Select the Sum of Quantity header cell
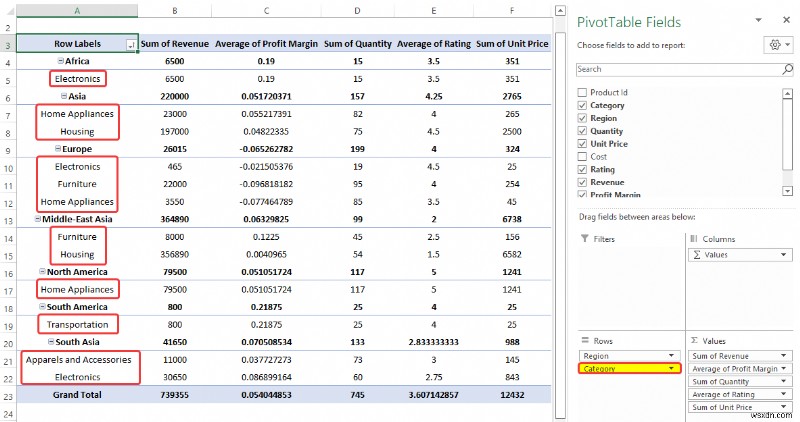The height and width of the screenshot is (422, 800). point(357,44)
